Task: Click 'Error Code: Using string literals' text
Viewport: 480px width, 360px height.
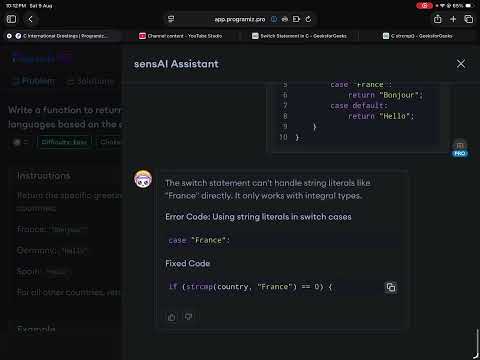Action: 258,217
